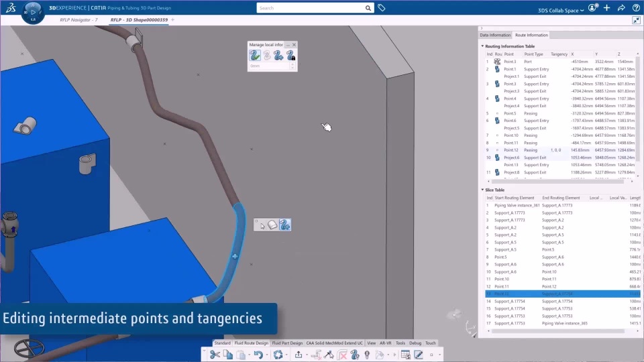
Task: Click the route with arrow icon in Manage local info
Action: pyautogui.click(x=279, y=56)
